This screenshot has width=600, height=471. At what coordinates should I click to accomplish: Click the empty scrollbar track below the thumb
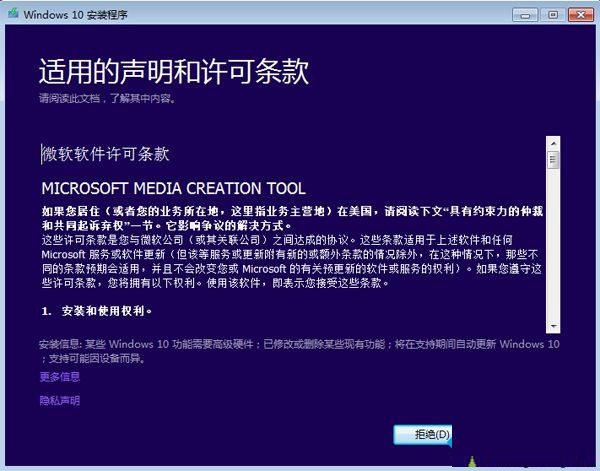click(552, 250)
